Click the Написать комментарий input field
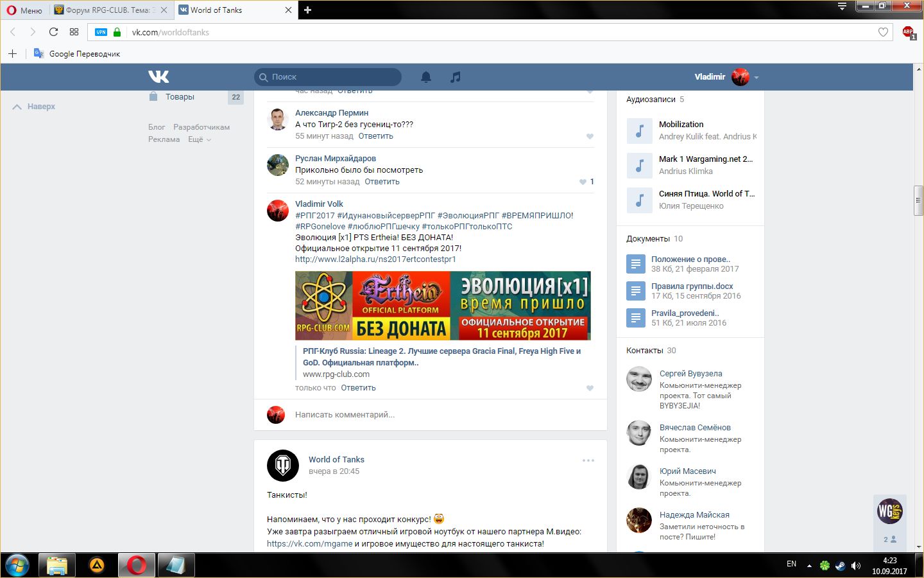Viewport: 924px width, 578px height. 345,415
